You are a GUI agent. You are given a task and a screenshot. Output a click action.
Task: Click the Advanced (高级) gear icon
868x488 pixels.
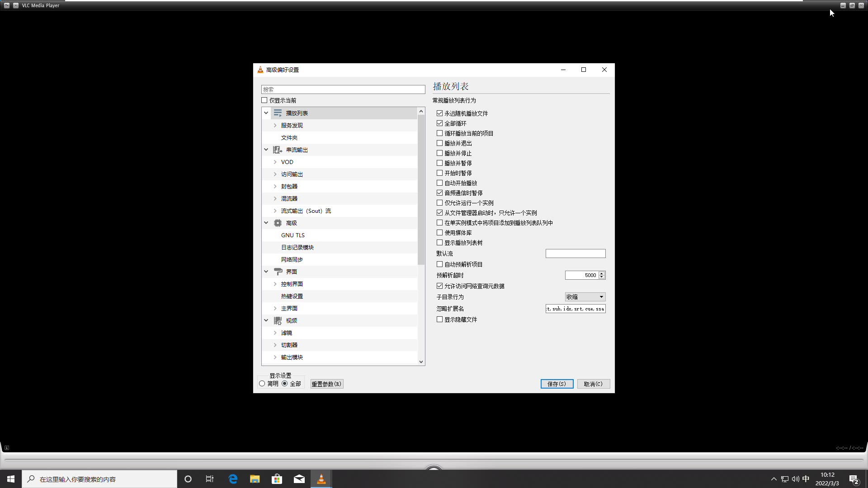click(x=278, y=223)
